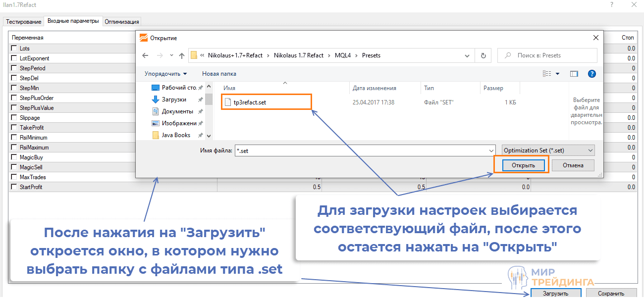Image resolution: width=644 pixels, height=298 pixels.
Task: Click the Up one level arrow
Action: click(182, 55)
